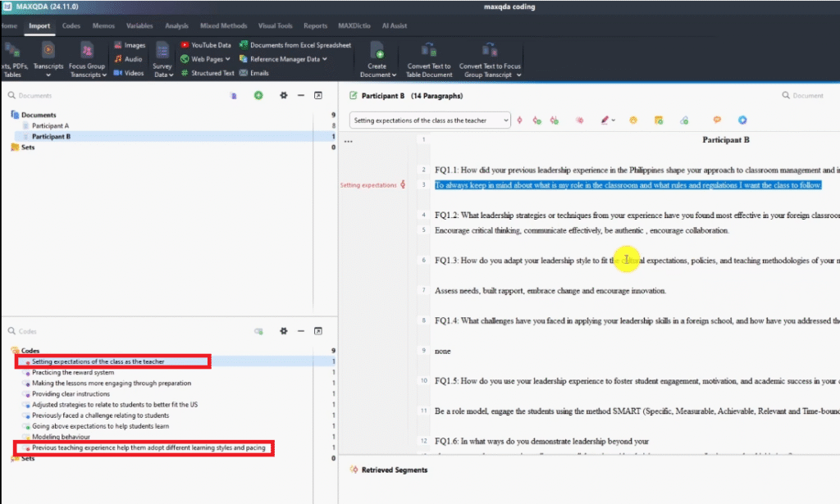Open the highlighter color dropdown arrow
Screen dimensions: 840x504
tap(614, 120)
